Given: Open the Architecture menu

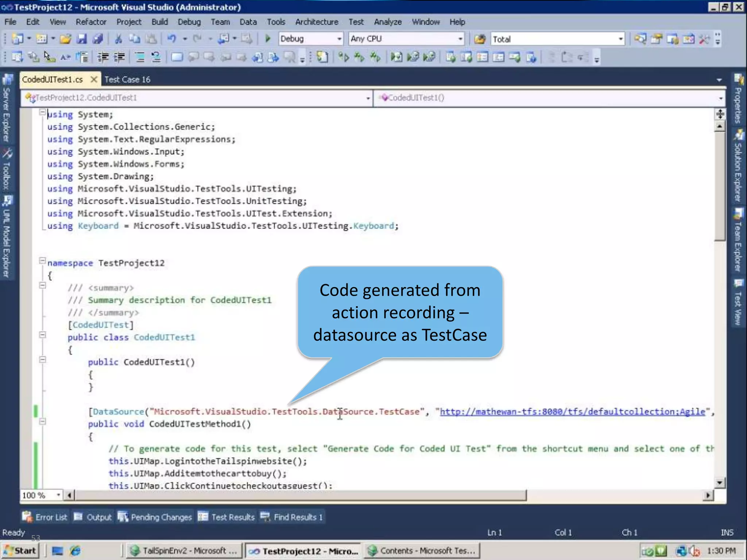Looking at the screenshot, I should 316,22.
